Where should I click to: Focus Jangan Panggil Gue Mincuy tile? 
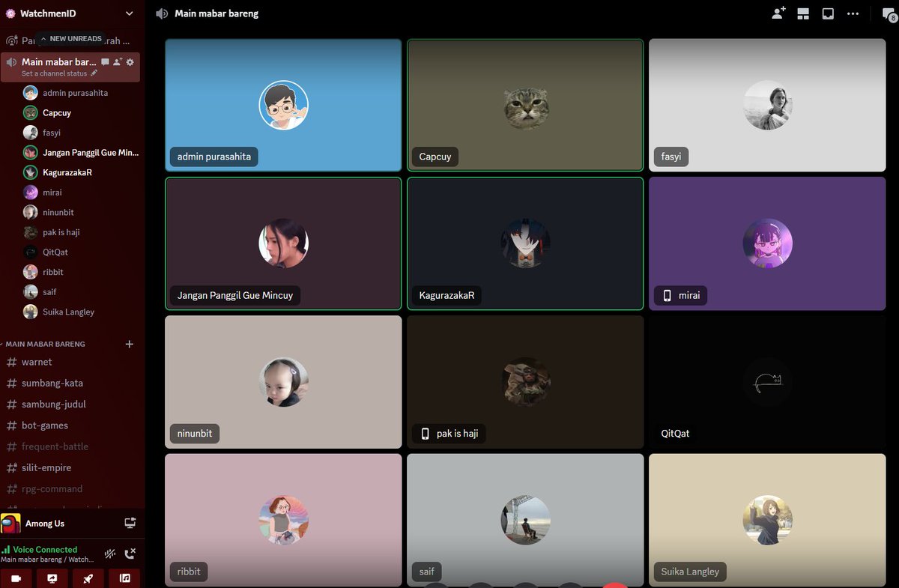tap(283, 243)
